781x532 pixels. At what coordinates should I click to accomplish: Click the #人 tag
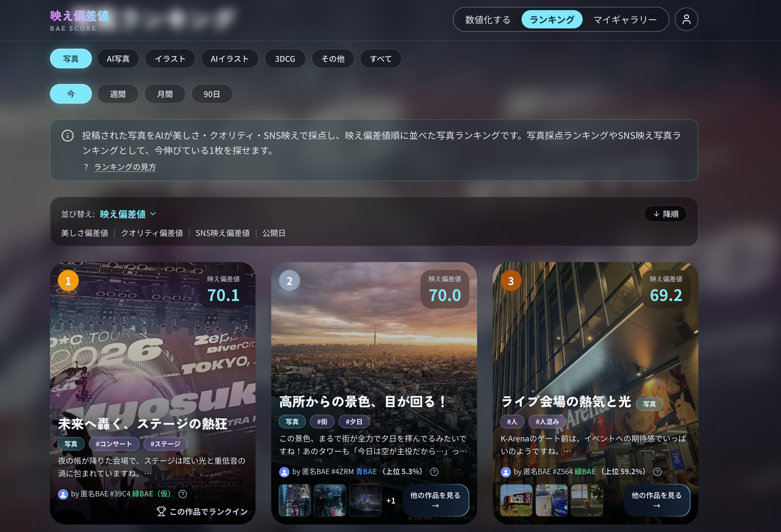pos(512,422)
